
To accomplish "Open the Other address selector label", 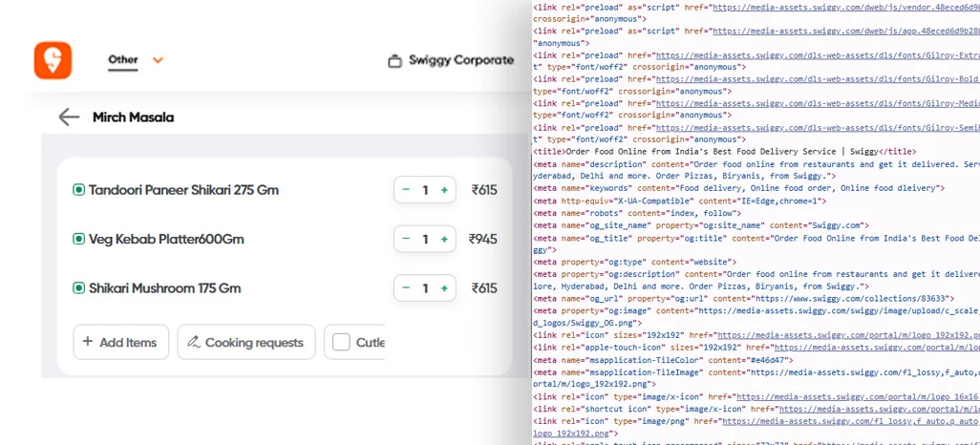I will point(122,60).
